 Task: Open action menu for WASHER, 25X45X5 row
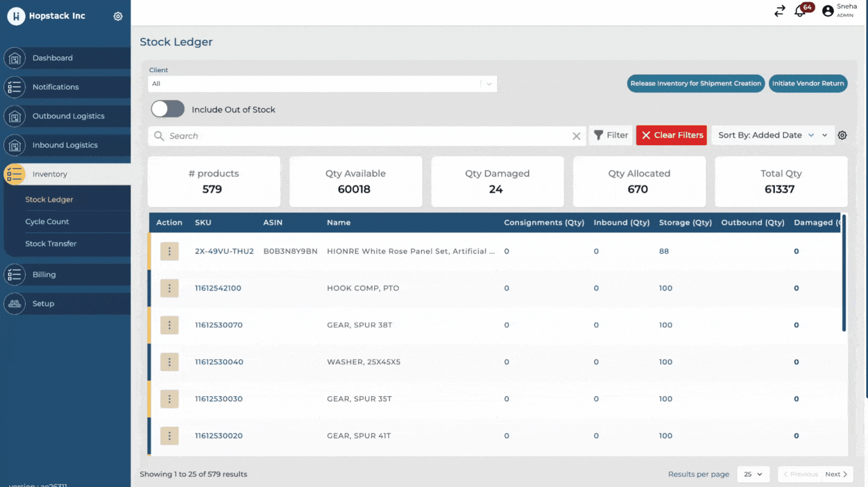click(x=169, y=362)
